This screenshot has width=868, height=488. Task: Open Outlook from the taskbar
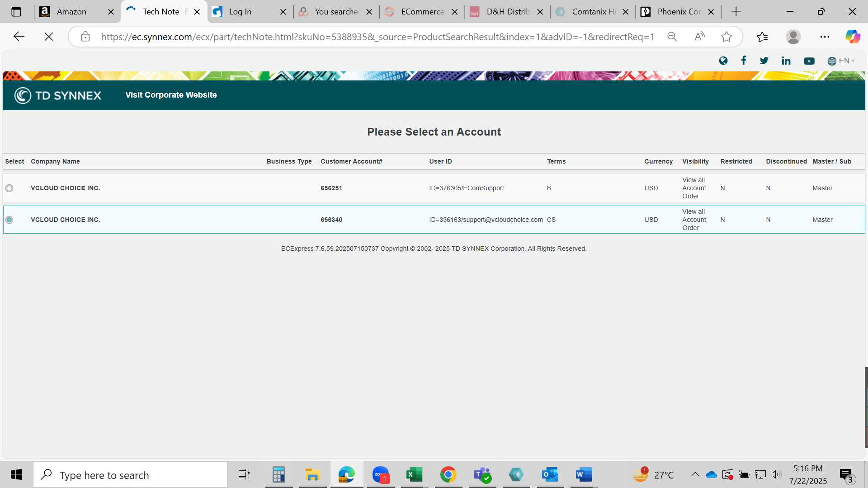click(550, 474)
